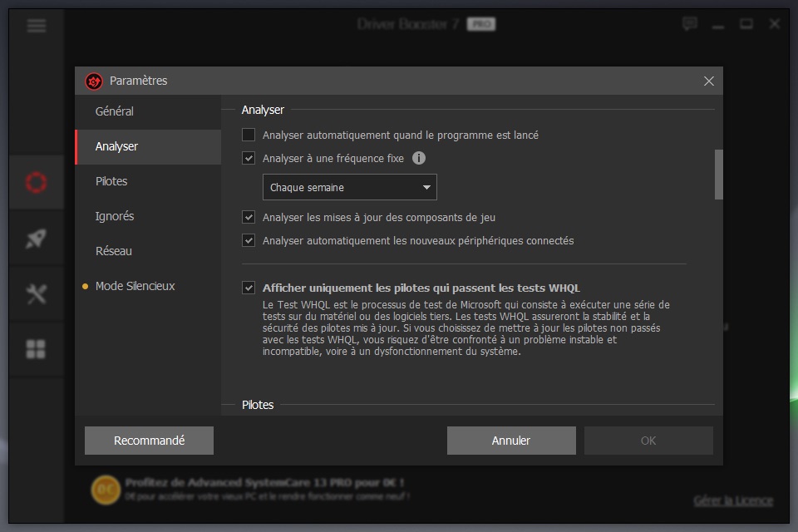Go to the Ignorés settings tab

tap(148, 216)
